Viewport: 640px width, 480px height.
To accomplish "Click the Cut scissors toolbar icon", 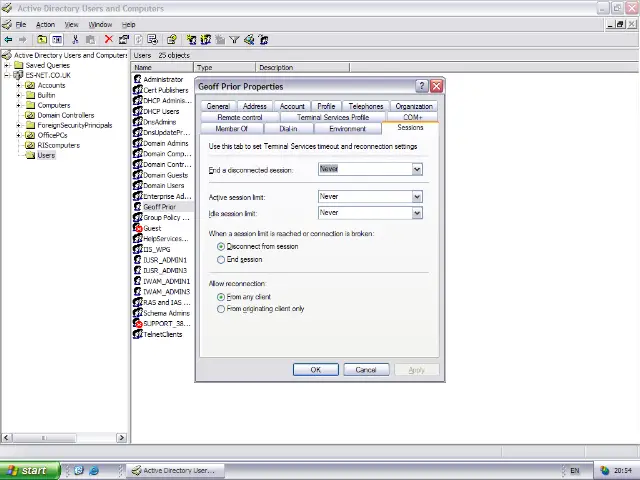I will coord(75,40).
